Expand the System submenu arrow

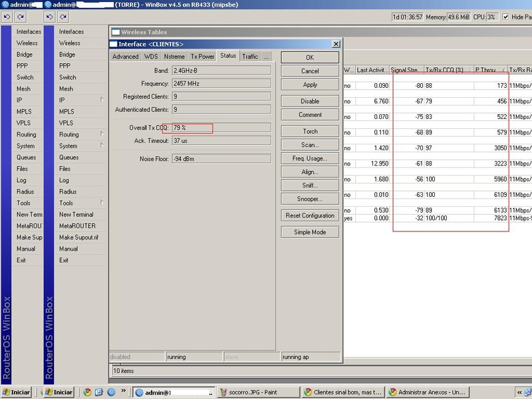(102, 146)
